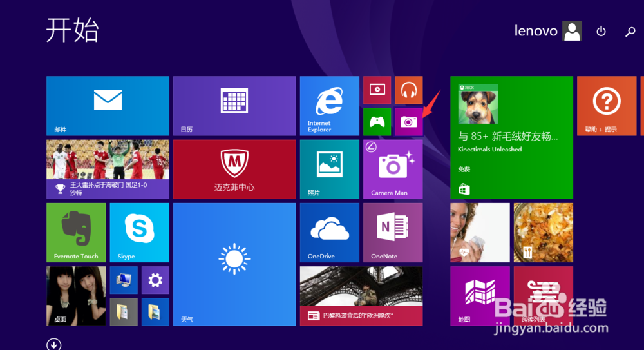
Task: Open McAfee Center (迈克菲中心) tile
Action: point(234,169)
